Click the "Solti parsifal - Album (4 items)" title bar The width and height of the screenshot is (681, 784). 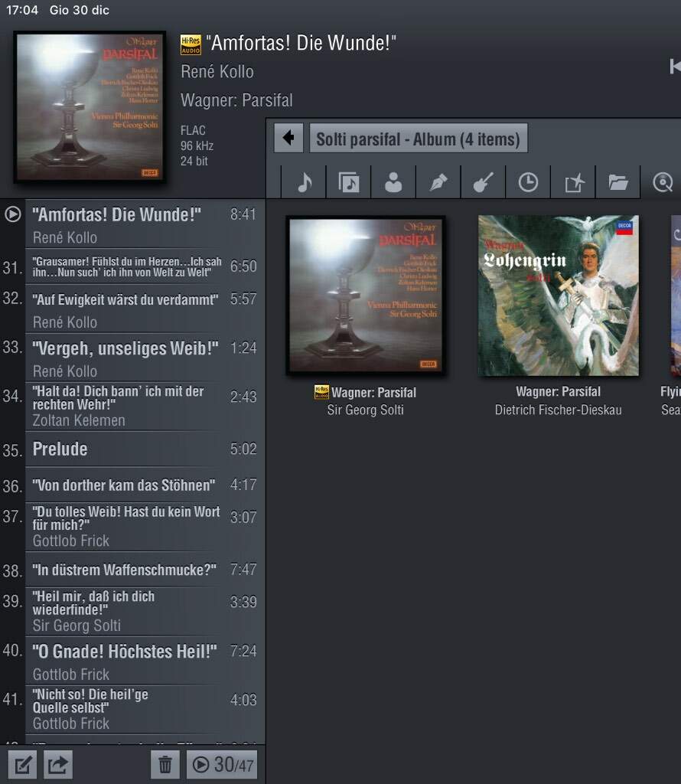[419, 138]
